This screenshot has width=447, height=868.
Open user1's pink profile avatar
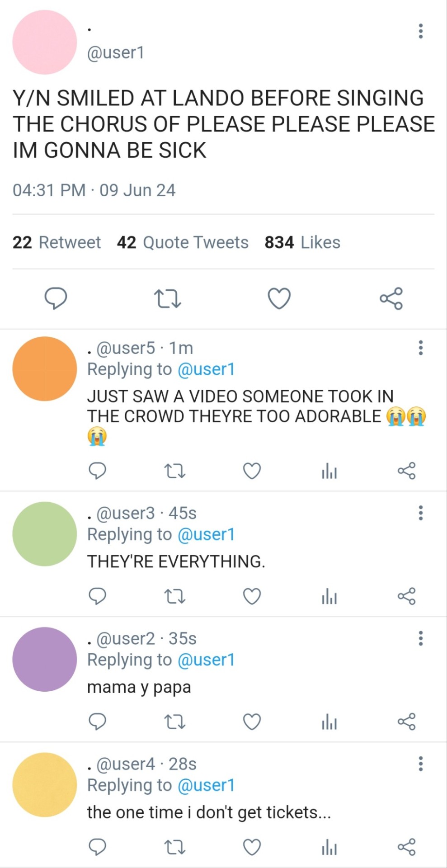(x=45, y=42)
